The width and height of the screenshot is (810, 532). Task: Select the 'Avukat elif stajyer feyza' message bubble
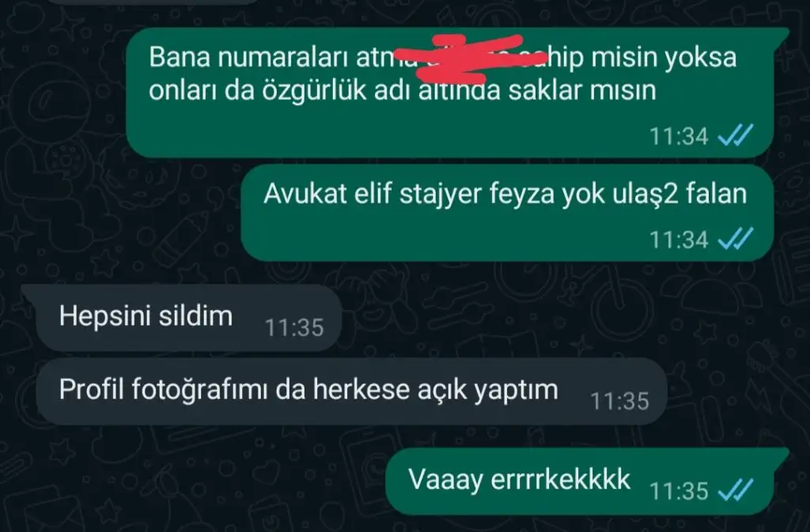click(x=507, y=213)
